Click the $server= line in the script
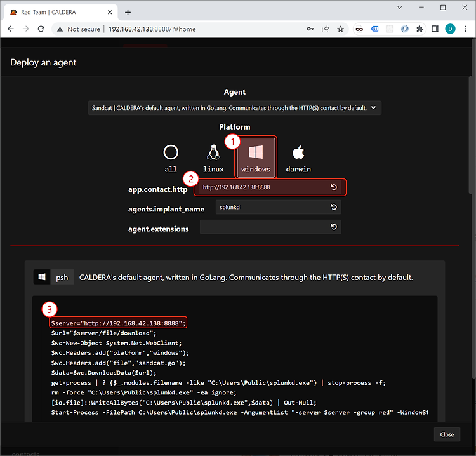The width and height of the screenshot is (476, 456). [118, 323]
